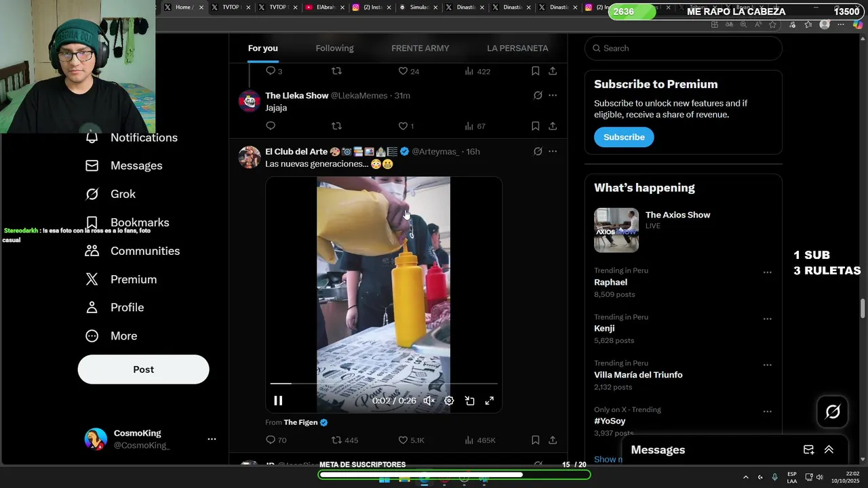This screenshot has height=488, width=868.
Task: Open the Kenji trending topic
Action: tap(604, 328)
